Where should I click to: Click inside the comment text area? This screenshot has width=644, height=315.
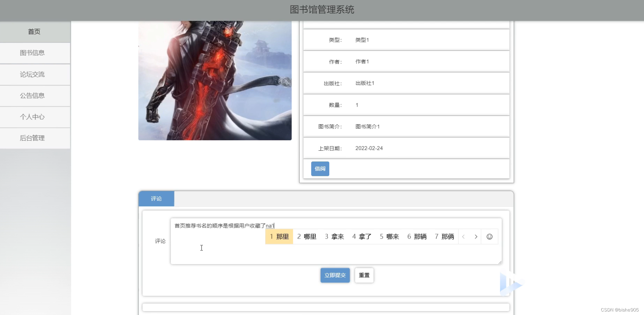336,241
